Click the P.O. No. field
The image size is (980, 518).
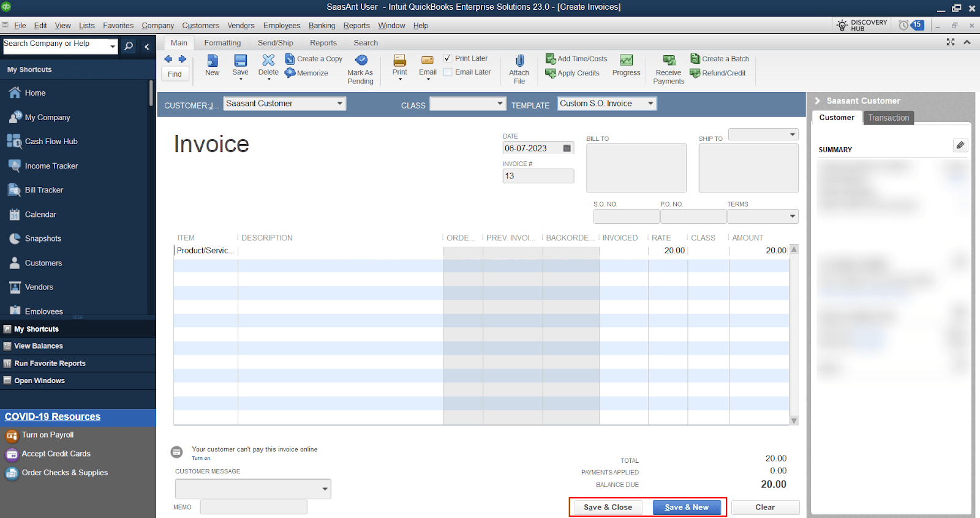[693, 216]
